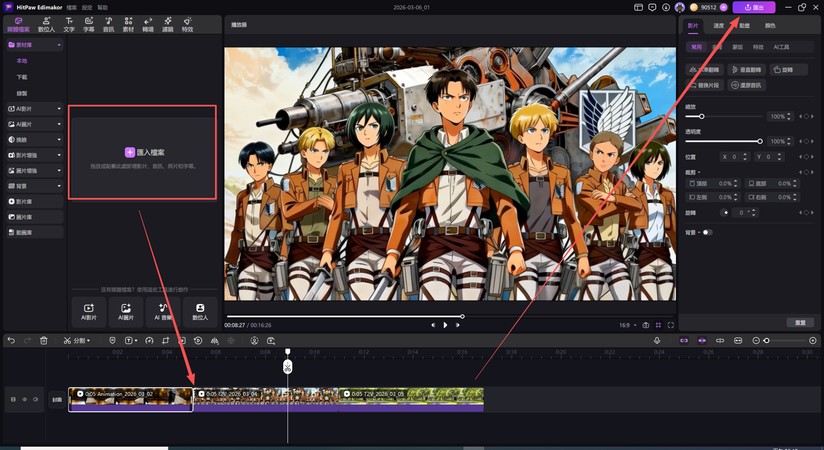
Task: Click the trash delete icon in timeline
Action: coord(43,340)
